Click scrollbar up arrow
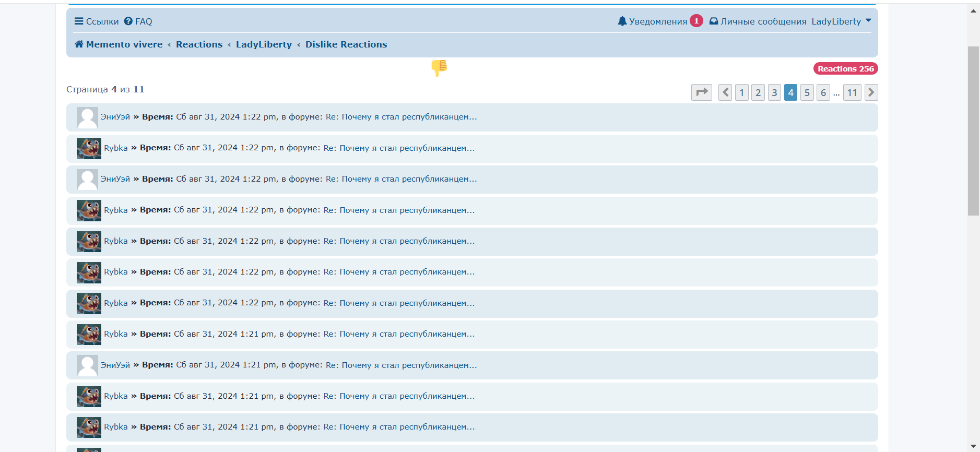The image size is (980, 452). point(973,10)
